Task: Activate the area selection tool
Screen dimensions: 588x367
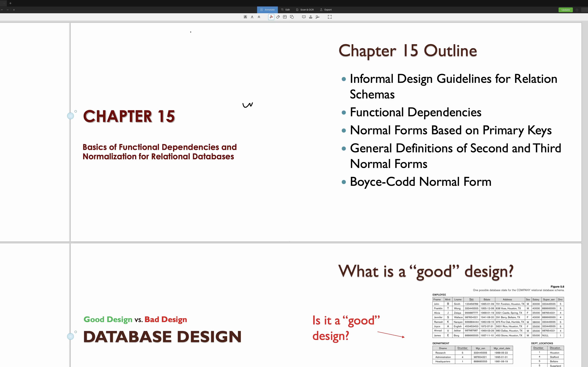Action: (330, 17)
